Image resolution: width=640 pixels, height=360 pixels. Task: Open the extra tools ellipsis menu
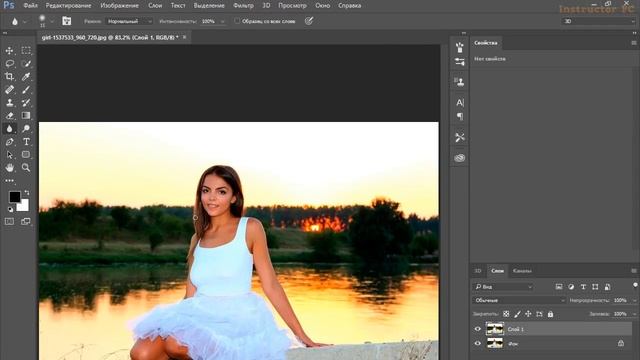(9, 180)
